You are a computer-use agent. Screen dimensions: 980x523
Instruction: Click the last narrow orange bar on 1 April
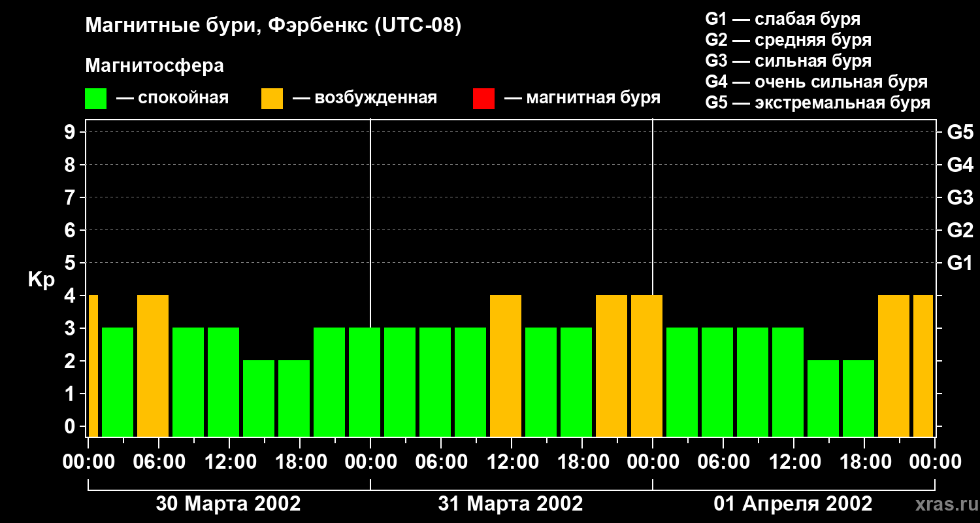[923, 365]
